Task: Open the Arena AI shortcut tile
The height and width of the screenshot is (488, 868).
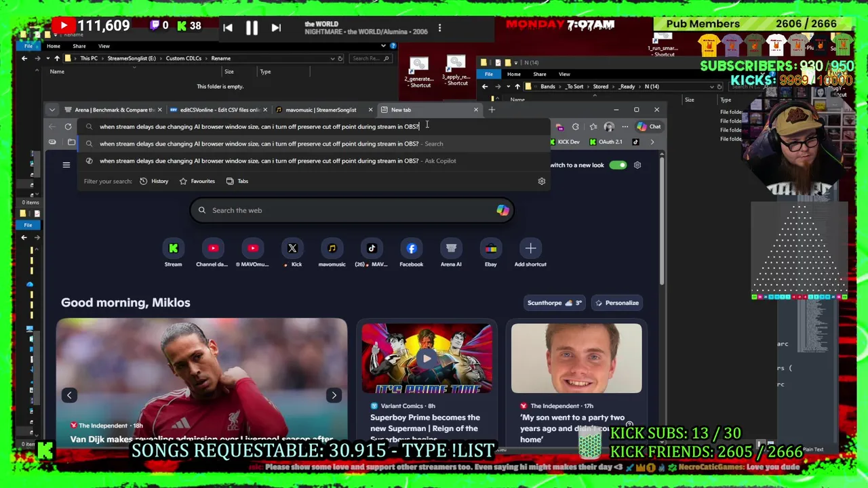Action: 451,253
